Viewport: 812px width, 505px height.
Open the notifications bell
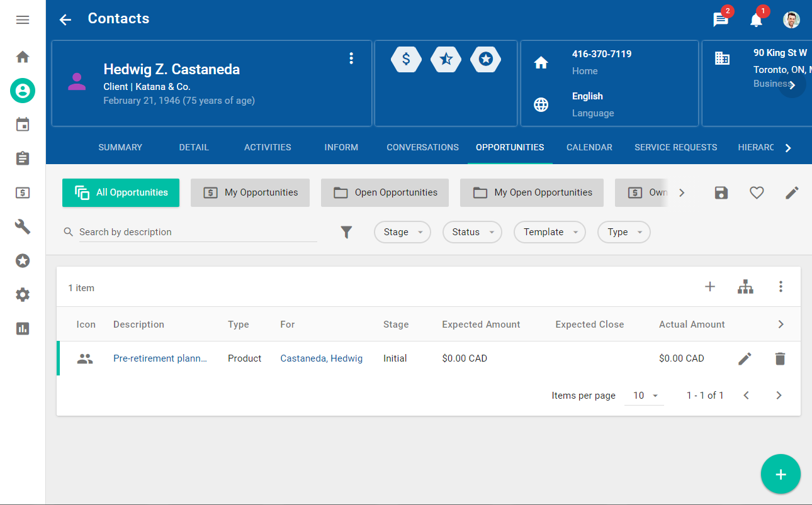coord(756,19)
